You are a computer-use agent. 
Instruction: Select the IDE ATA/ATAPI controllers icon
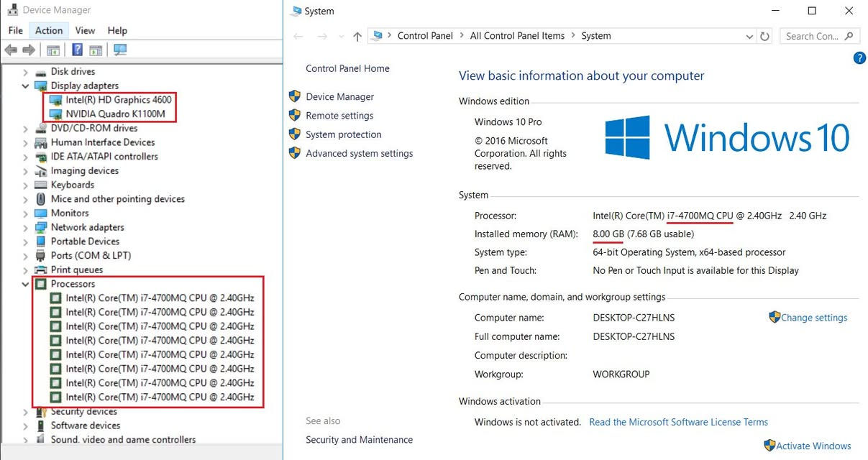tap(42, 156)
